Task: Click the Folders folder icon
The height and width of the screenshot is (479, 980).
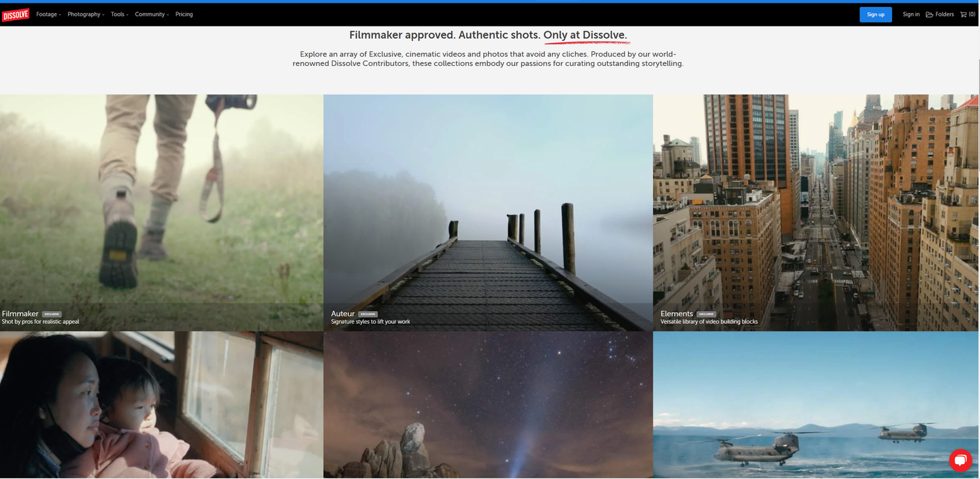Action: point(930,14)
